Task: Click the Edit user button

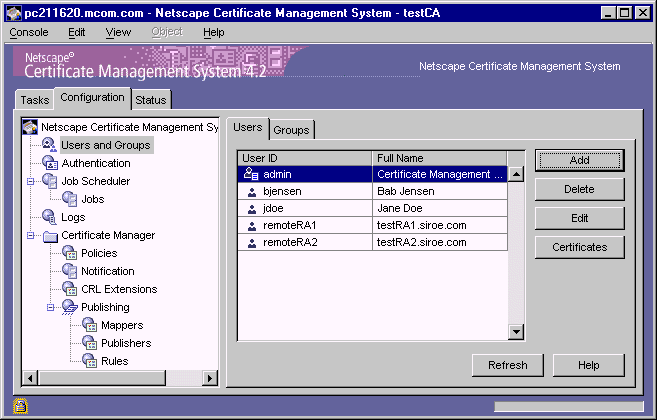Action: click(x=579, y=218)
